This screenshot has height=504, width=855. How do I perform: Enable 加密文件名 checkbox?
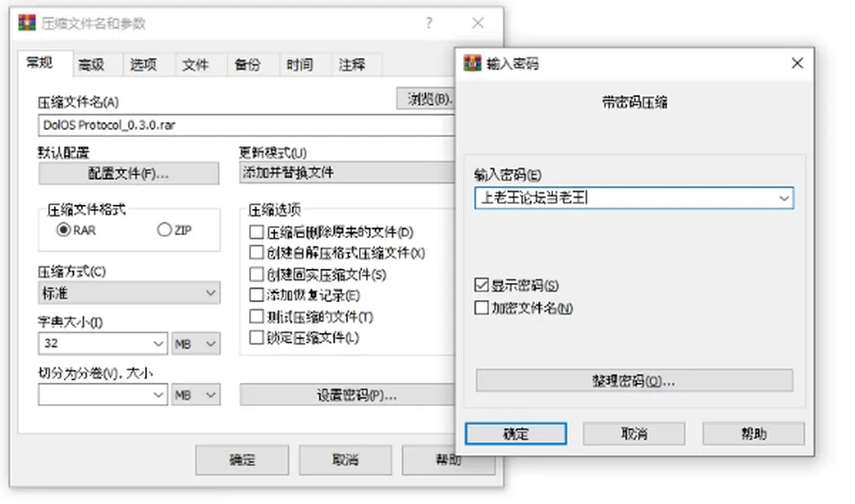pos(481,307)
